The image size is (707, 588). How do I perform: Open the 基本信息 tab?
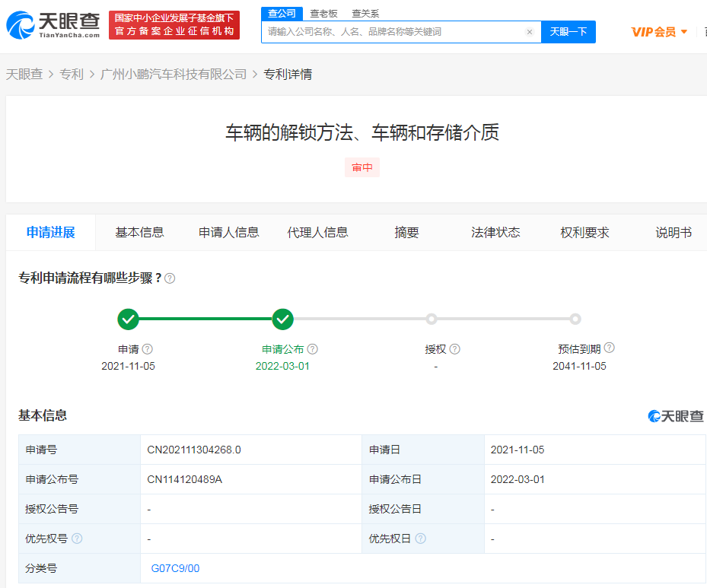(140, 233)
